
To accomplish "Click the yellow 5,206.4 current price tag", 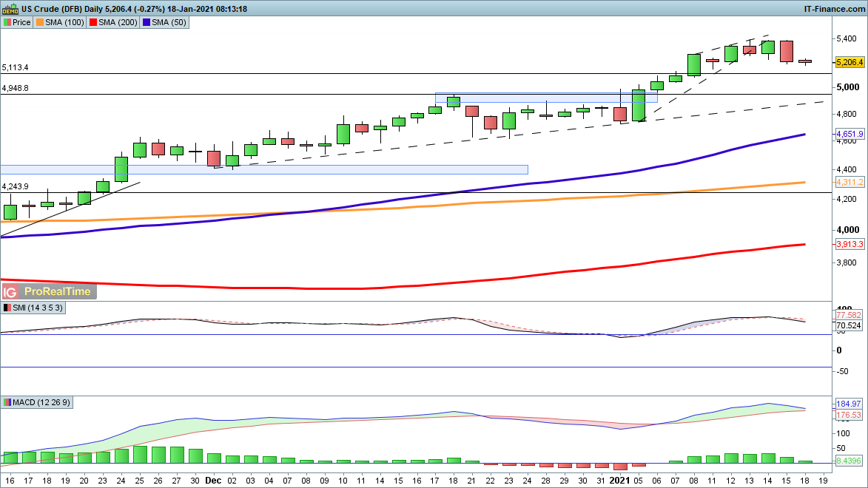I will 850,63.
